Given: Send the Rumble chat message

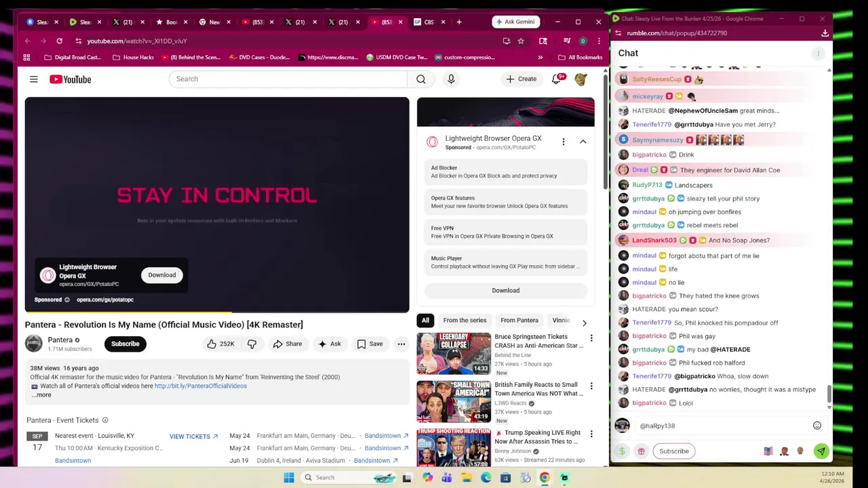Looking at the screenshot, I should (x=821, y=451).
